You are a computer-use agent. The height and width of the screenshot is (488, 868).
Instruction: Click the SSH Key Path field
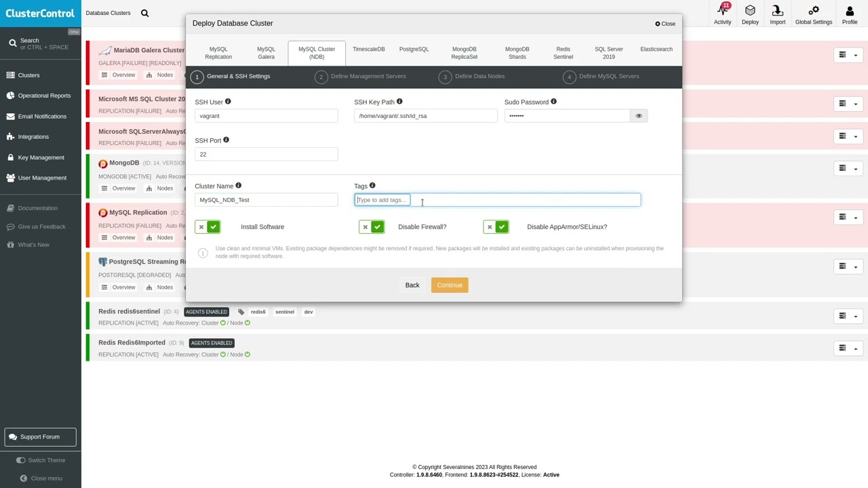(426, 116)
